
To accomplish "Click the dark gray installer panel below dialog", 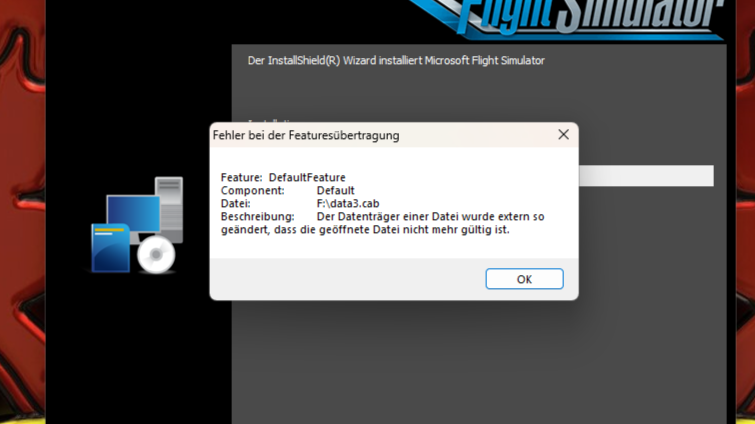I will (x=479, y=362).
